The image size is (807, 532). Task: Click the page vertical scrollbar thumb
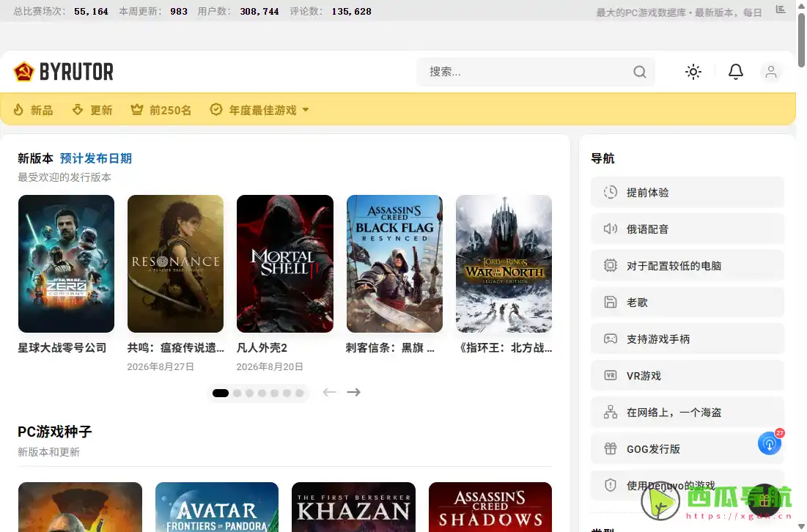point(801,40)
